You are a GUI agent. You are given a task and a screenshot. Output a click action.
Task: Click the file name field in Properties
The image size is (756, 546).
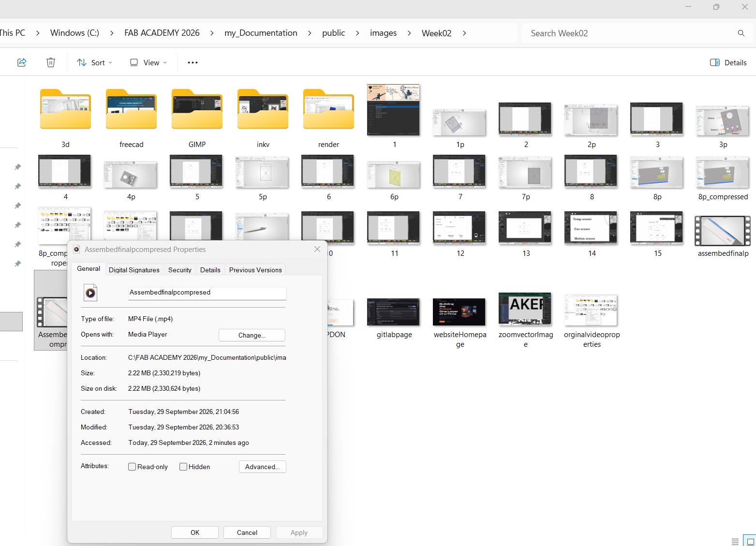point(208,293)
